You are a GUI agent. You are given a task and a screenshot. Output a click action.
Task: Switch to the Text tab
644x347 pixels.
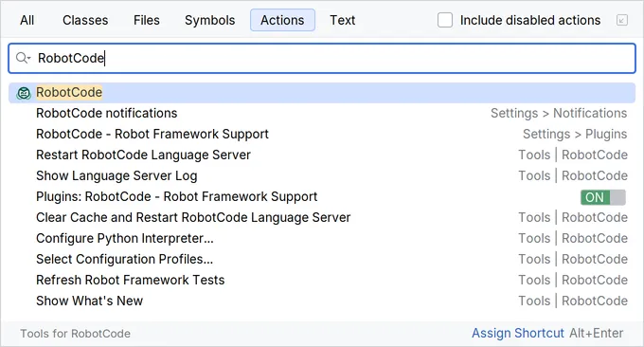pos(342,20)
